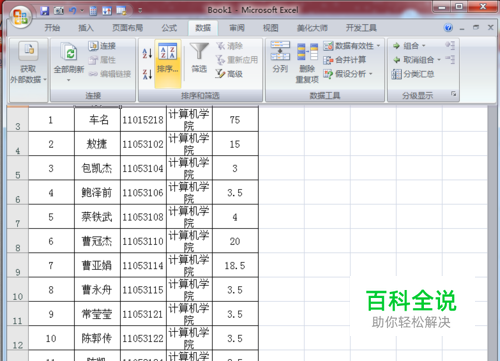500x361 pixels.
Task: Expand 取消组合 dropdown arrow
Action: pos(439,60)
